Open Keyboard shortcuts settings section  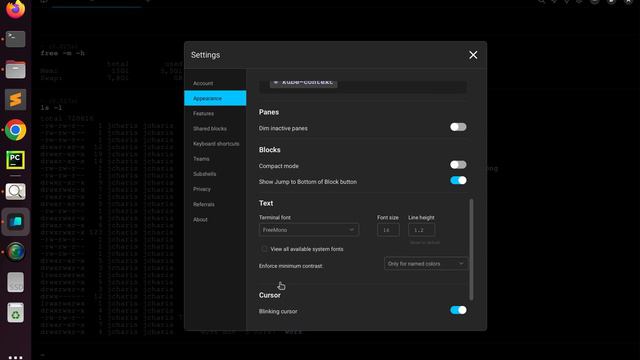click(216, 144)
